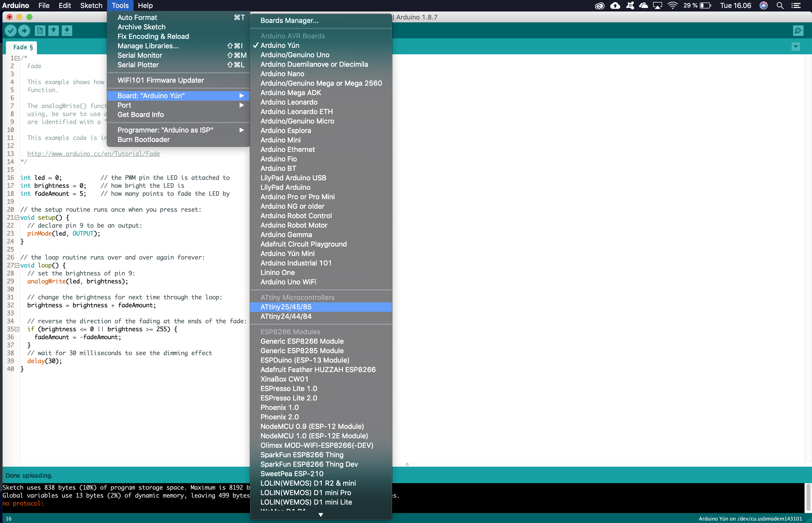
Task: Open the Sketch menu
Action: click(x=91, y=5)
